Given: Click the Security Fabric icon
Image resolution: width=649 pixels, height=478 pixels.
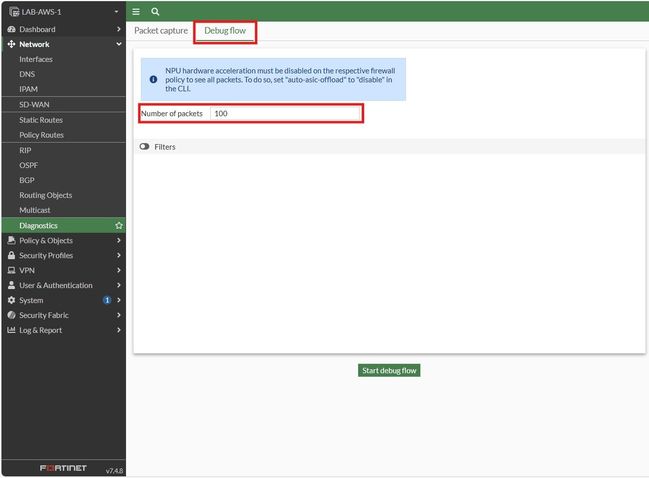Looking at the screenshot, I should click(x=12, y=315).
